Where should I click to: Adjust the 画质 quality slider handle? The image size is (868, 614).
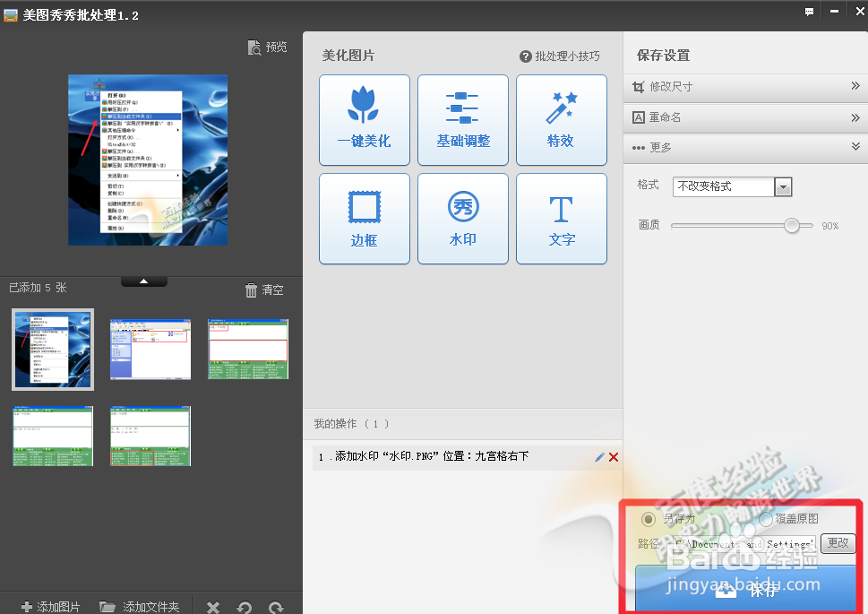[x=792, y=226]
